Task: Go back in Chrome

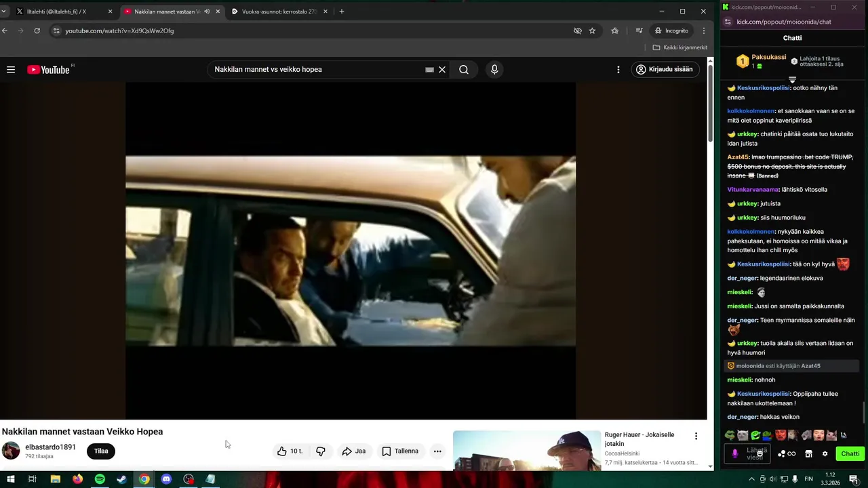Action: (5, 30)
